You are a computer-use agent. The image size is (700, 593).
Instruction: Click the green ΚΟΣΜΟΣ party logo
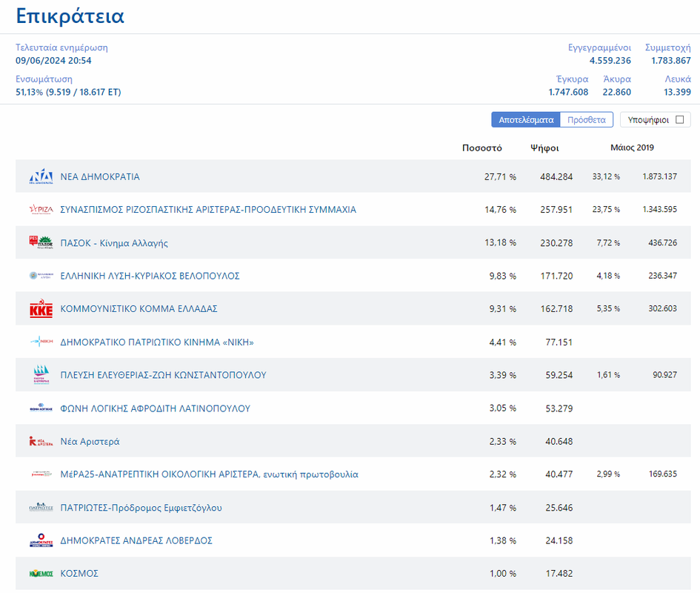coord(41,573)
